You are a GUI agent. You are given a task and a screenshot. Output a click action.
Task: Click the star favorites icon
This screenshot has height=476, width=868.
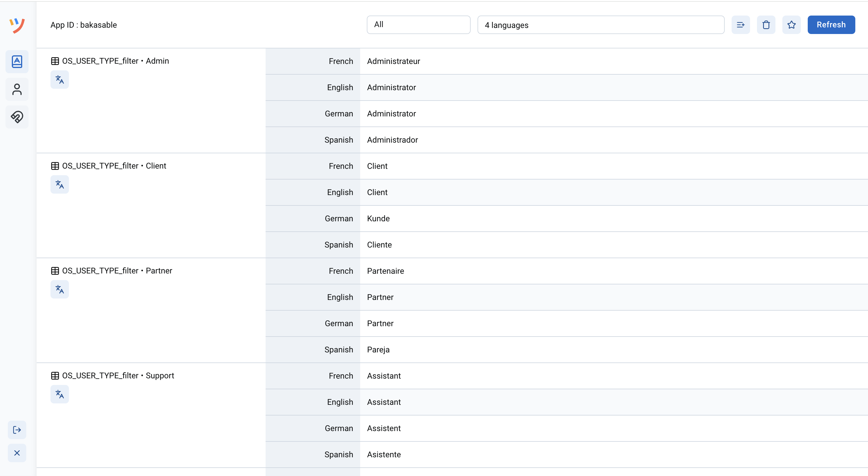791,24
